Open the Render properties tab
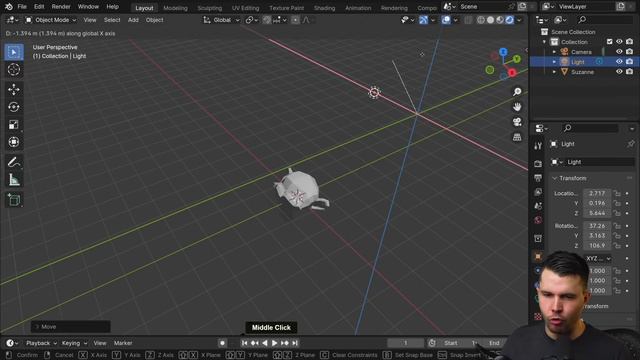The height and width of the screenshot is (360, 640). pyautogui.click(x=538, y=164)
